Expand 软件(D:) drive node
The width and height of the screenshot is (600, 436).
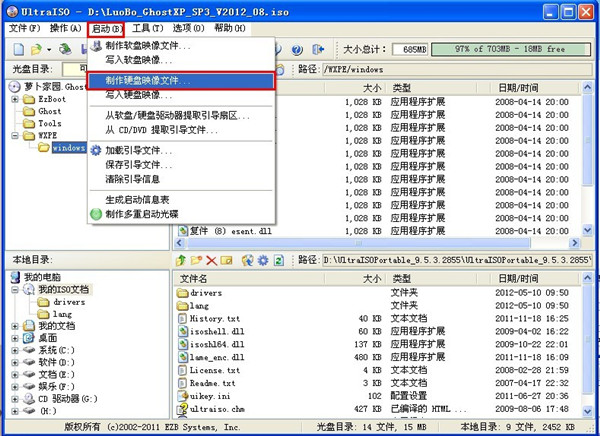[15, 362]
